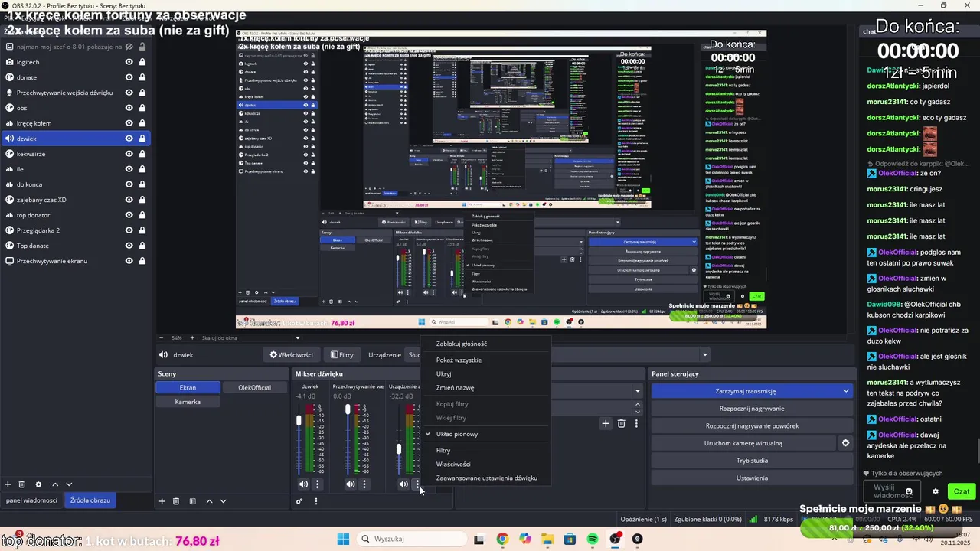Viewport: 980px width, 551px height.
Task: Adjust the Przechwytywanie we volume fader
Action: (348, 410)
